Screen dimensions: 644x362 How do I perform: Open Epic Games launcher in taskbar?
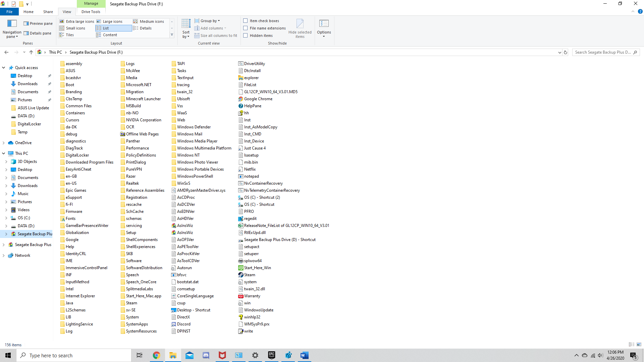pos(272,355)
